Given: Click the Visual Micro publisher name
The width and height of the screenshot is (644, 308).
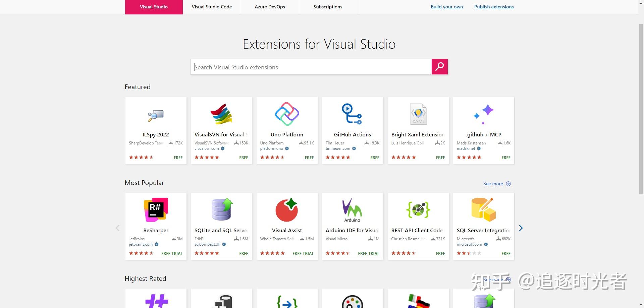Looking at the screenshot, I should click(336, 239).
